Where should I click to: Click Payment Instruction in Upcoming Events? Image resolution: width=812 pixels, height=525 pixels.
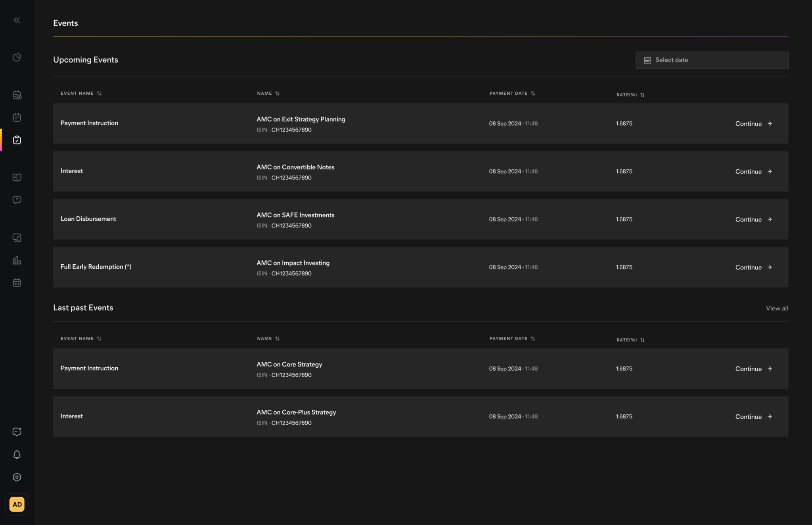pyautogui.click(x=89, y=123)
